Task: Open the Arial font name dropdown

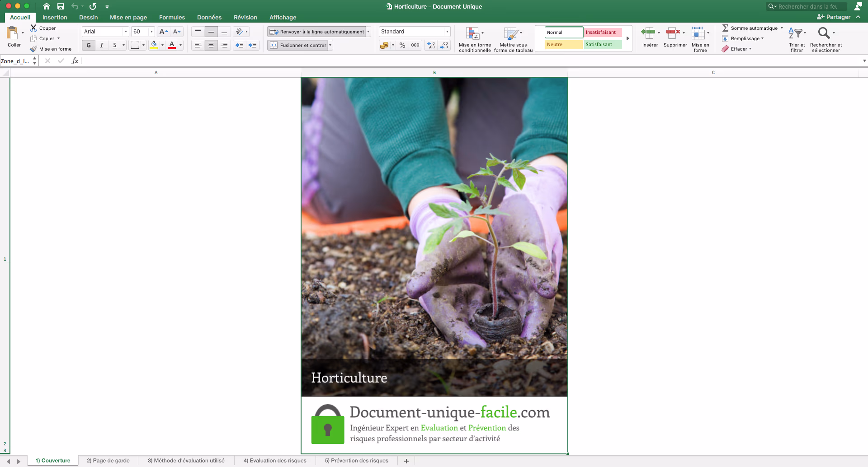Action: (126, 32)
